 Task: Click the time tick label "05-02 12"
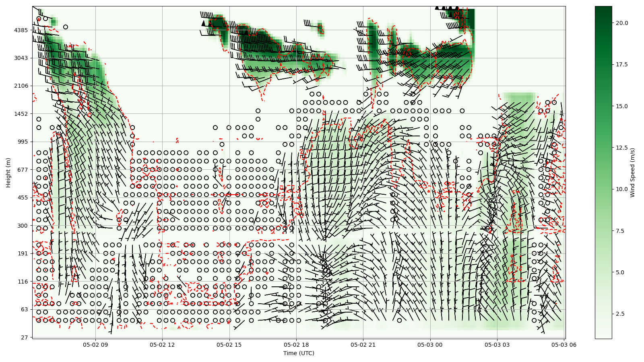(162, 344)
